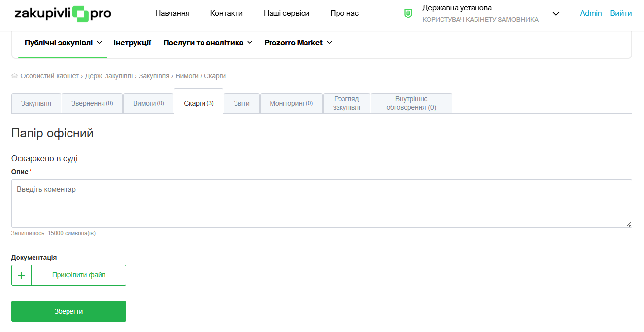Click the green shield organization icon

point(408,14)
